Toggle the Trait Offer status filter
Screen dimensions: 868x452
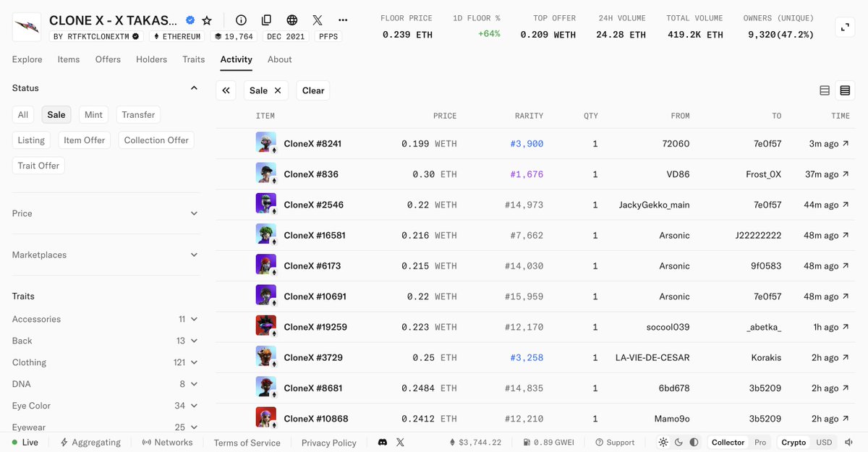(38, 166)
